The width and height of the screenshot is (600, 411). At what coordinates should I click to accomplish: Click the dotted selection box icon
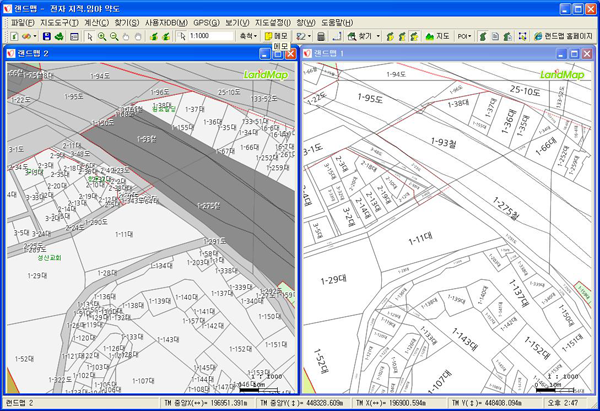tap(522, 36)
